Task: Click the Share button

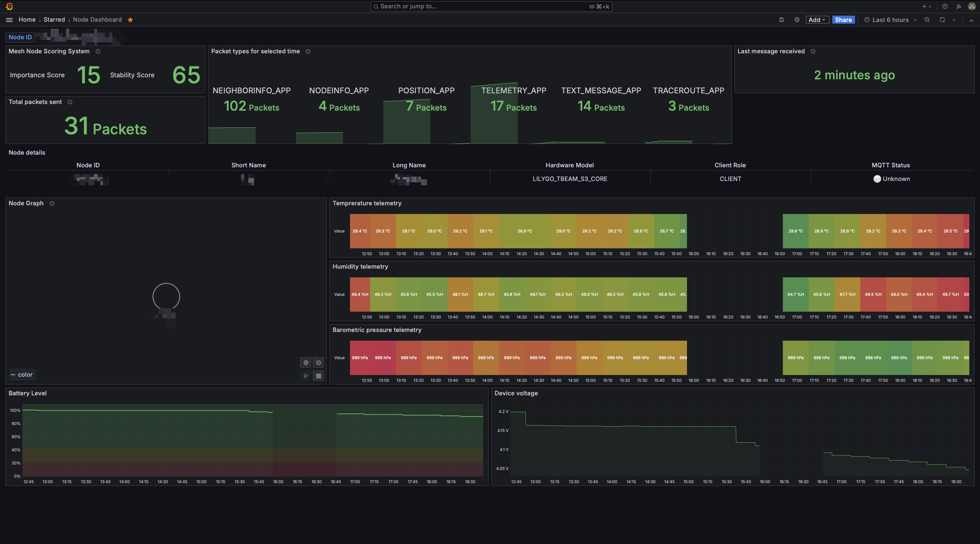Action: [843, 20]
